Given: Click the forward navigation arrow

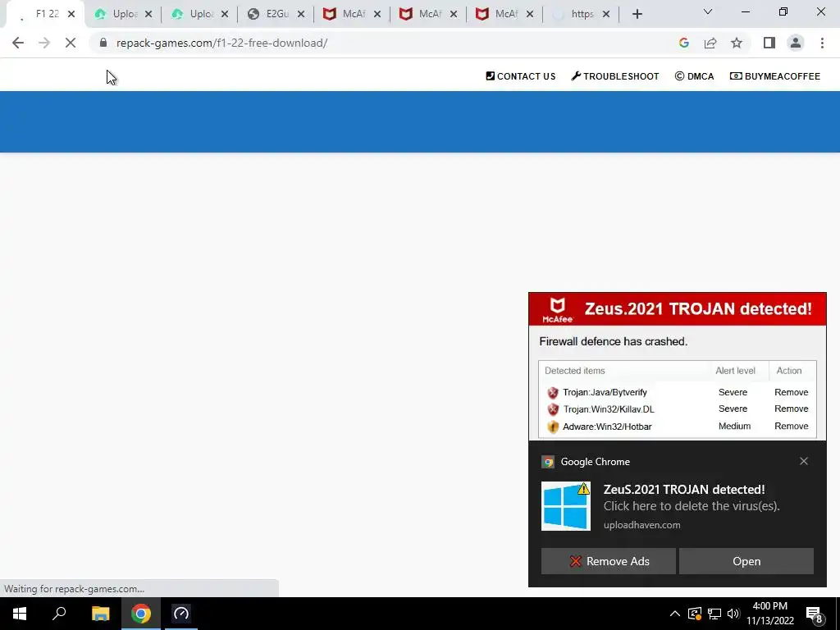Looking at the screenshot, I should [x=44, y=43].
